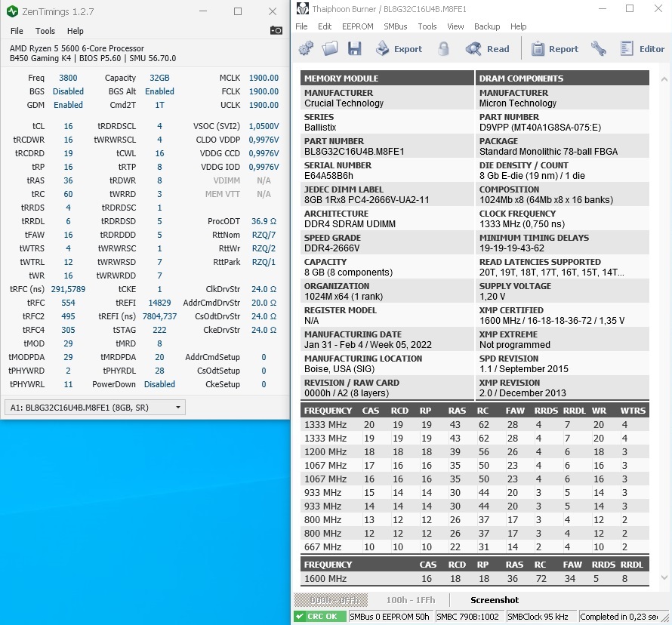Click the Thaiphoon Burner app logo icon
672x625 pixels.
point(303,8)
